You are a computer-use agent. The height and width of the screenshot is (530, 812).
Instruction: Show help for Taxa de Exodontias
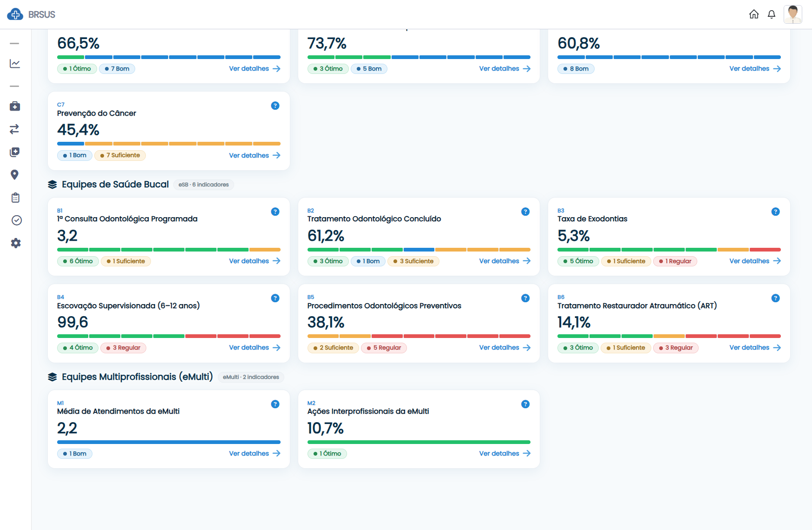[775, 212]
